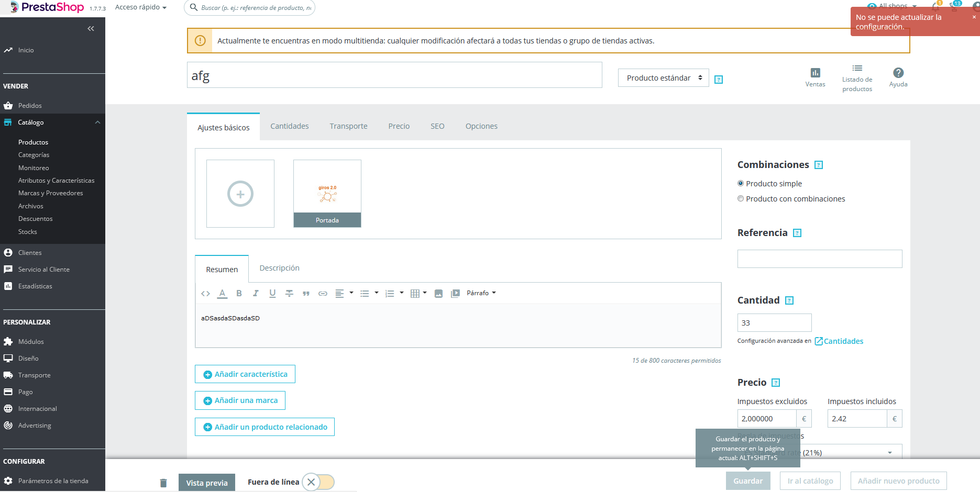Insert a link in the editor
The height and width of the screenshot is (492, 980).
pos(323,294)
